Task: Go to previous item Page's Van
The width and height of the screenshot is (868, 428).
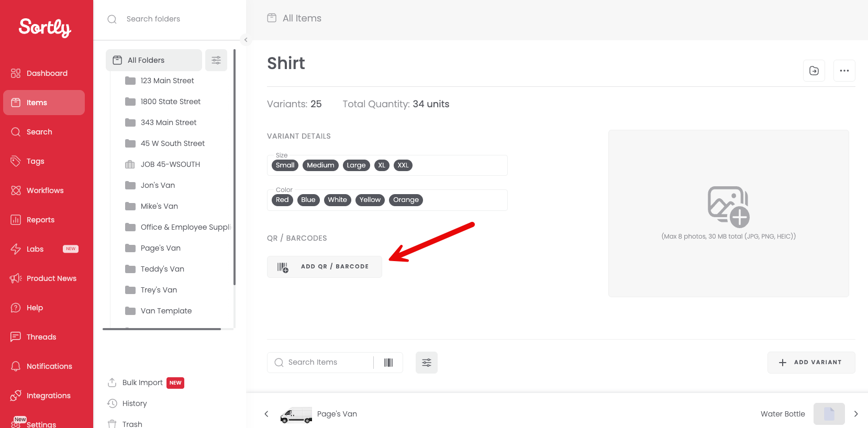Action: pos(266,414)
